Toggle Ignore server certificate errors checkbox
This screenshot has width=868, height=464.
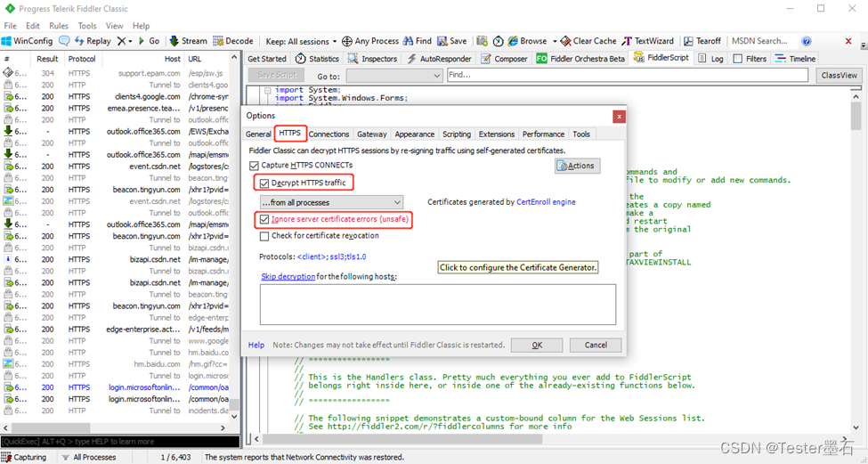pyautogui.click(x=264, y=219)
